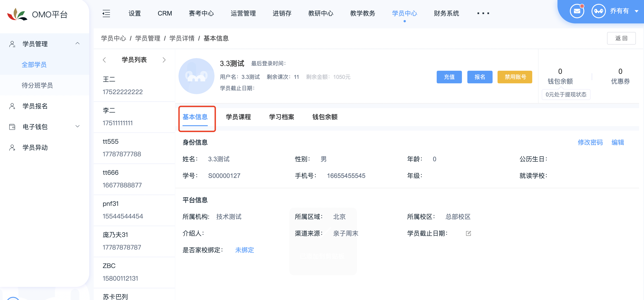Open 教研中心 in the top navigation
Image resolution: width=644 pixels, height=300 pixels.
click(321, 13)
